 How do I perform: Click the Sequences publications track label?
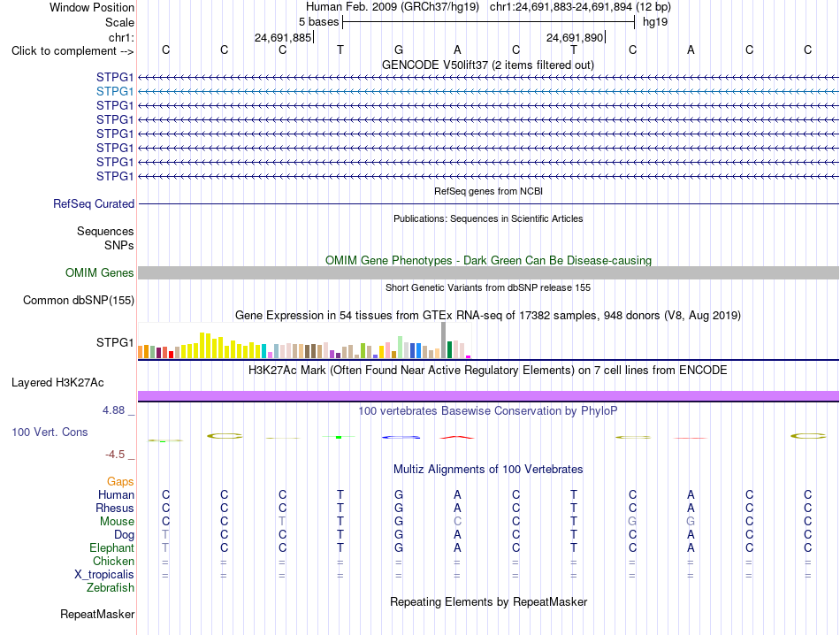click(105, 231)
